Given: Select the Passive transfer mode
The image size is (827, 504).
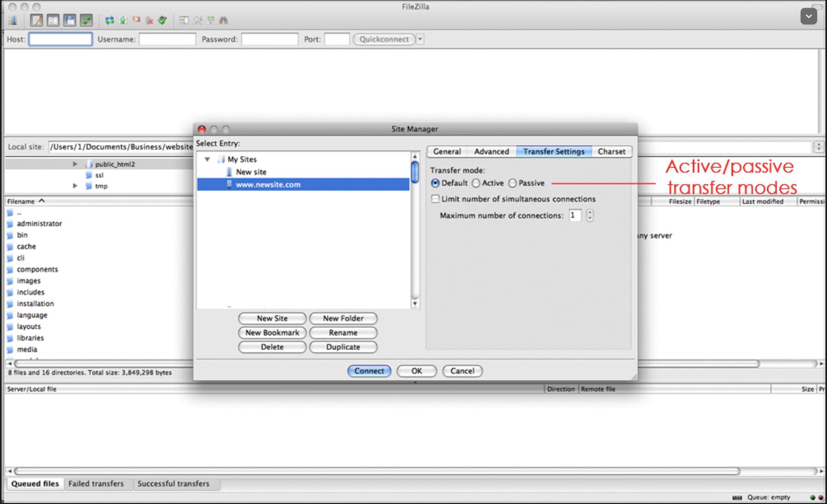Looking at the screenshot, I should [512, 183].
